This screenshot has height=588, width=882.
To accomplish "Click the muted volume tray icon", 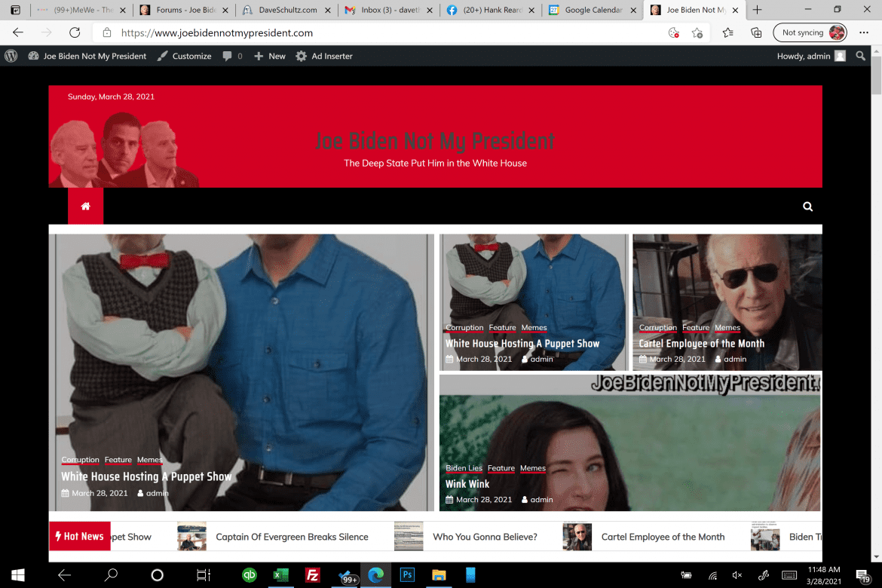I will [x=737, y=575].
